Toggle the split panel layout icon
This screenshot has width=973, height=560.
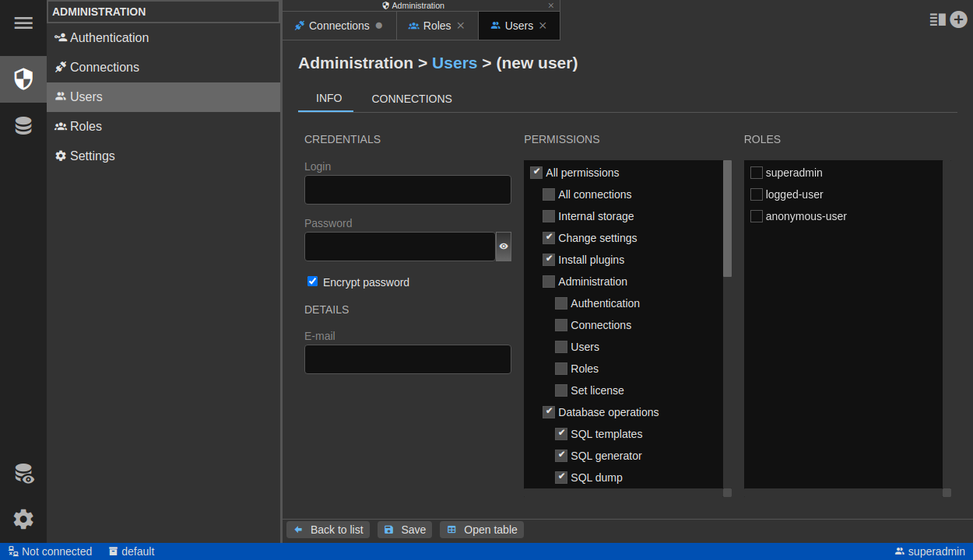click(938, 19)
